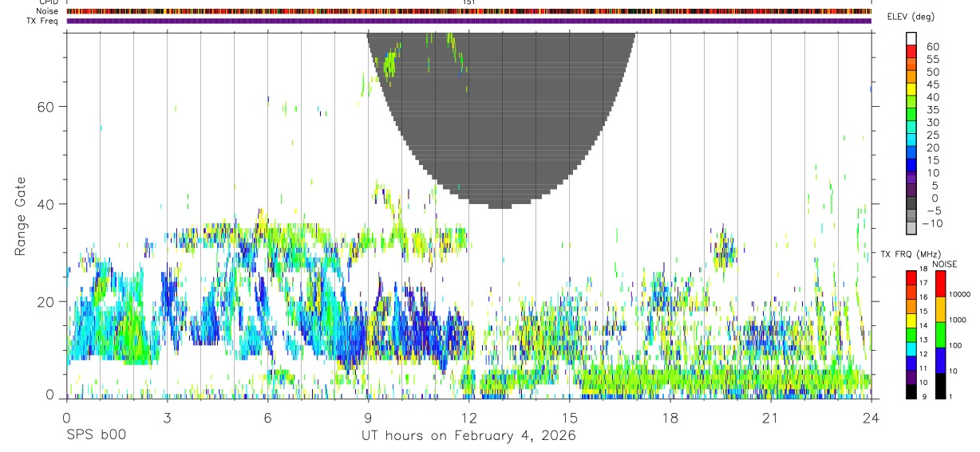Click the 'NOISE' legend title

pyautogui.click(x=943, y=264)
